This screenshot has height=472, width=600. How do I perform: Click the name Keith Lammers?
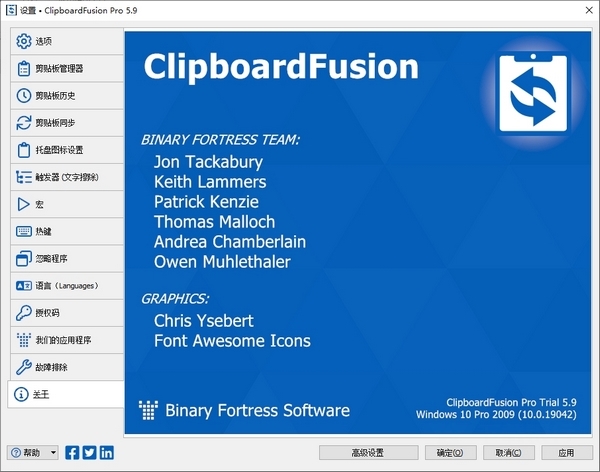210,182
